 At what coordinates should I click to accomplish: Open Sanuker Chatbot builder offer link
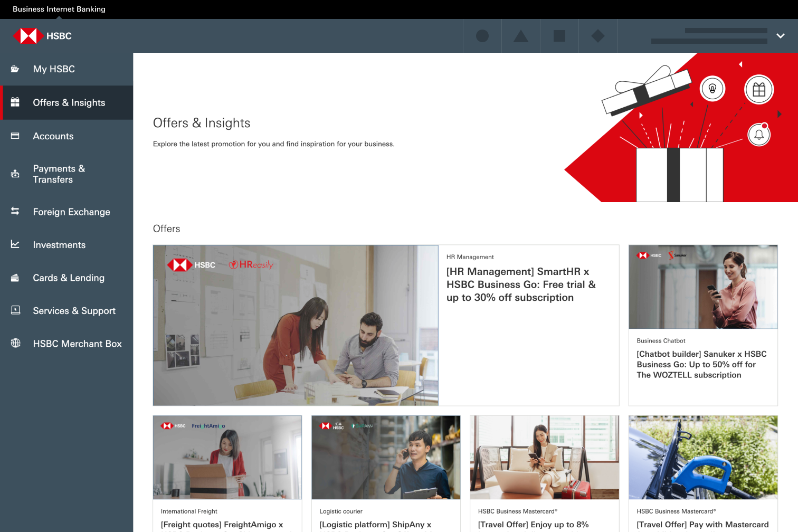pyautogui.click(x=701, y=364)
